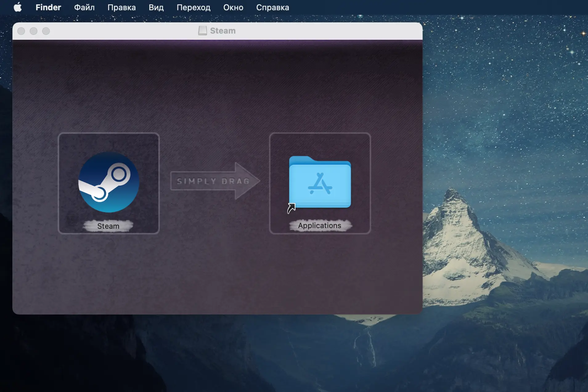
Task: Open the Apple menu
Action: tap(18, 7)
